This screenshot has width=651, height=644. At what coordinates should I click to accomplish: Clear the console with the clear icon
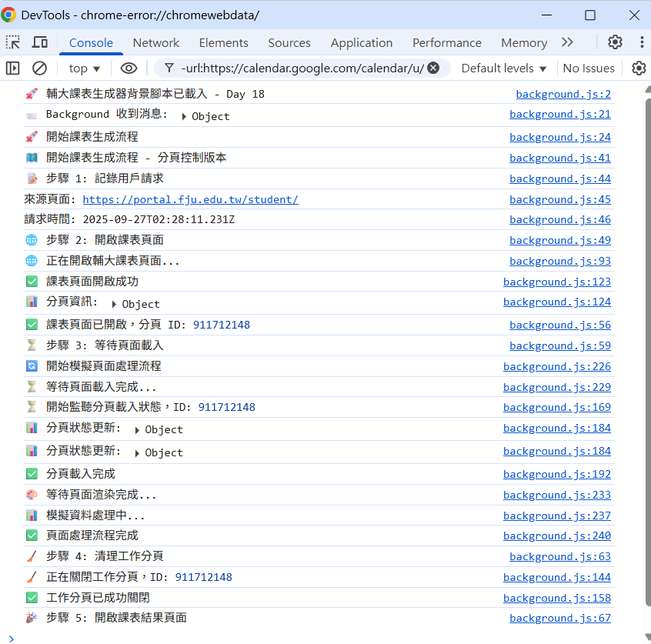tap(39, 68)
